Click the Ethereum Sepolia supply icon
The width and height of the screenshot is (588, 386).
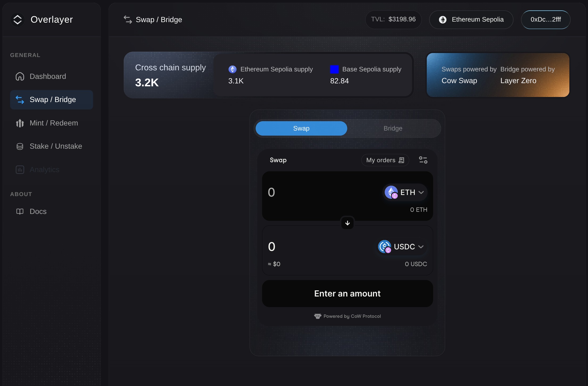point(233,69)
